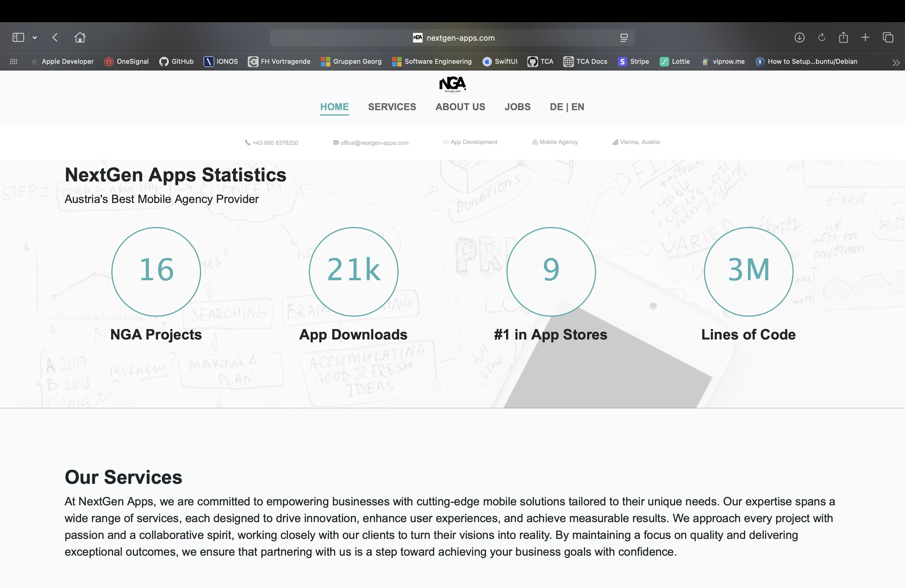Image resolution: width=905 pixels, height=588 pixels.
Task: Toggle the reader view icon in address bar
Action: pos(624,38)
